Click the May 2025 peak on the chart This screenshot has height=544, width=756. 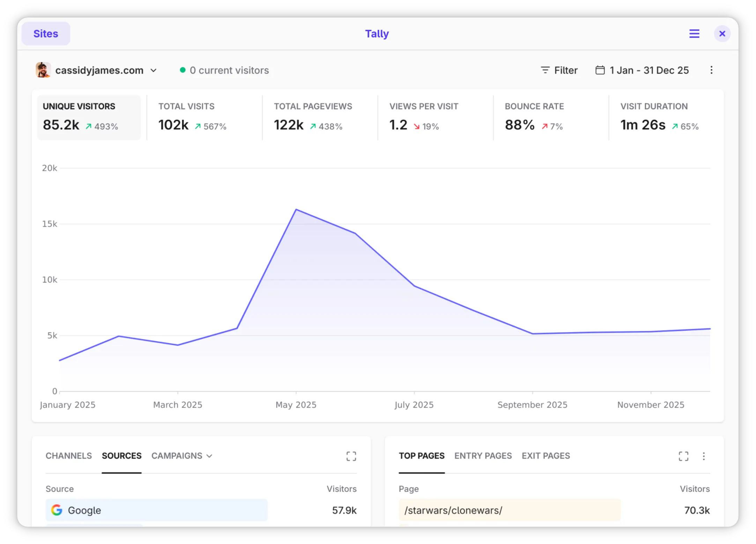296,209
